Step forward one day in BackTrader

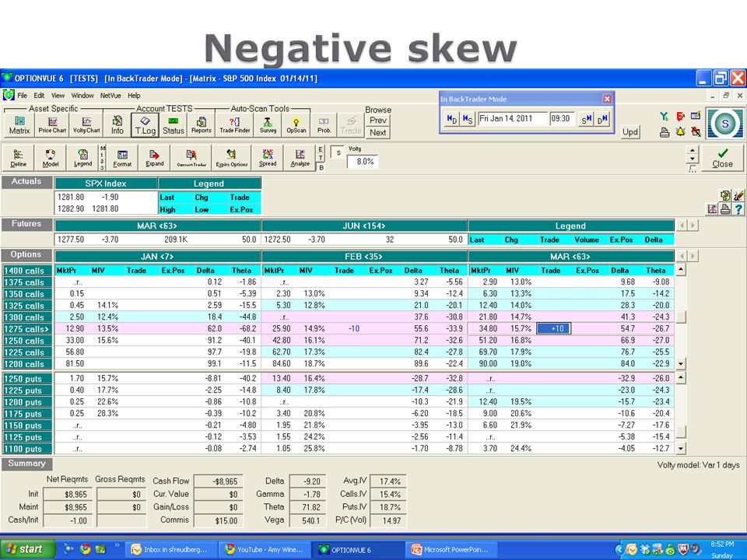tap(602, 119)
